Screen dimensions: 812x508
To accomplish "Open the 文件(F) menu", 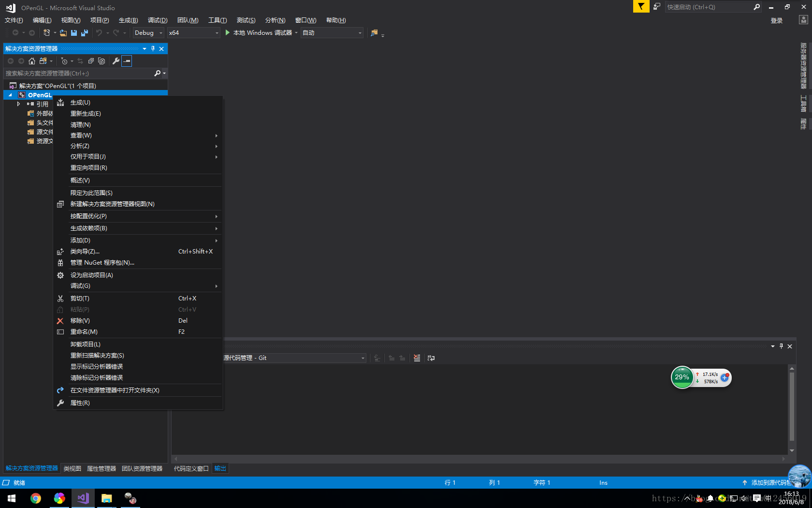I will click(x=14, y=20).
